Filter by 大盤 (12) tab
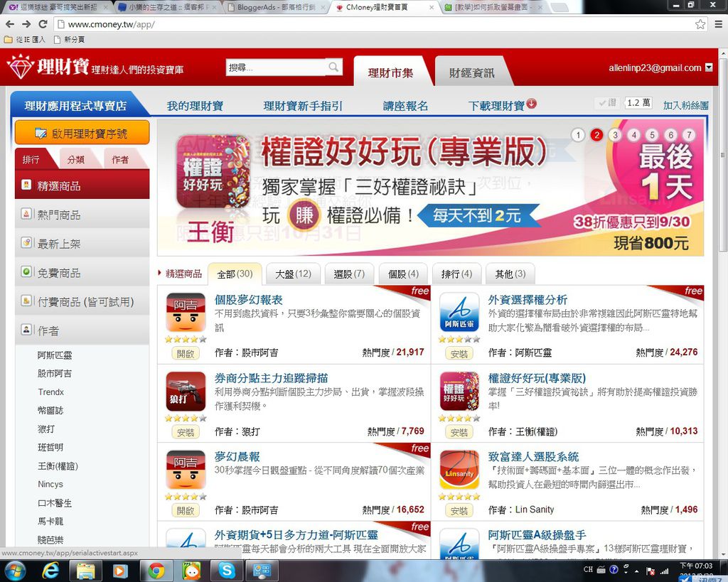 294,274
